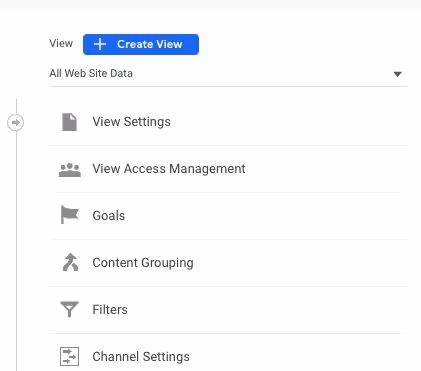Open Filters
Image resolution: width=421 pixels, height=371 pixels.
(x=110, y=310)
